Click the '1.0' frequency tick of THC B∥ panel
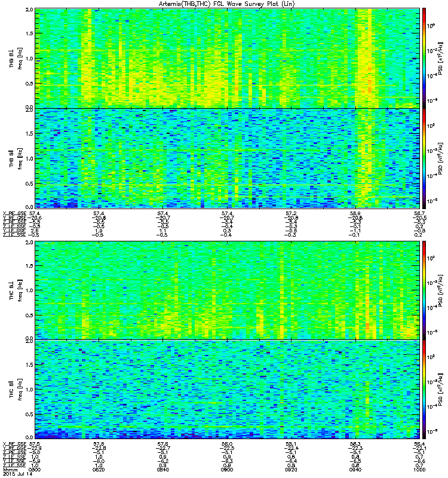448x478 pixels. click(29, 390)
